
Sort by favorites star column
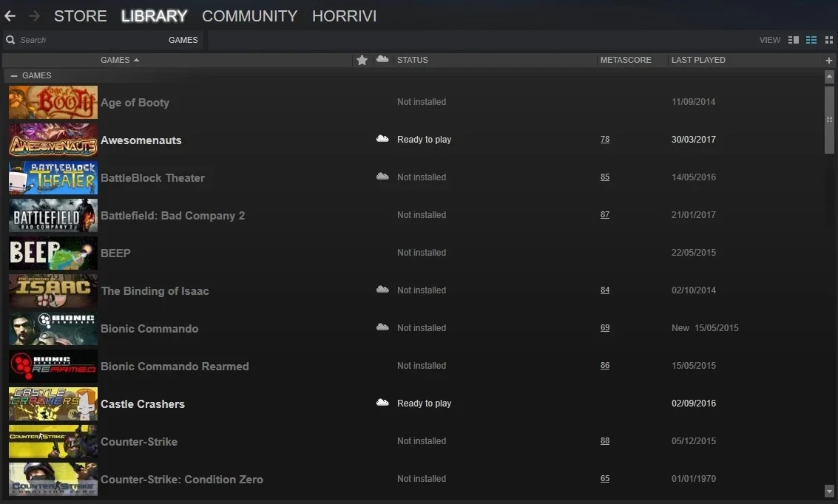362,60
